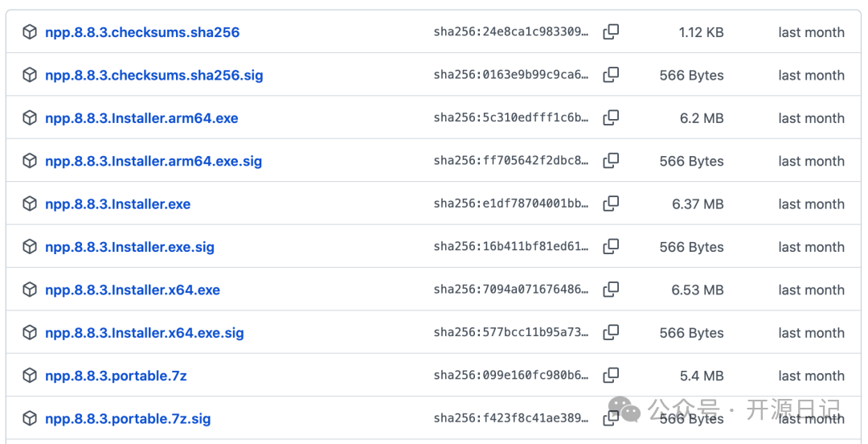
Task: Copy hash for npp.8.8.3.Installer.exe.sig
Action: point(611,247)
